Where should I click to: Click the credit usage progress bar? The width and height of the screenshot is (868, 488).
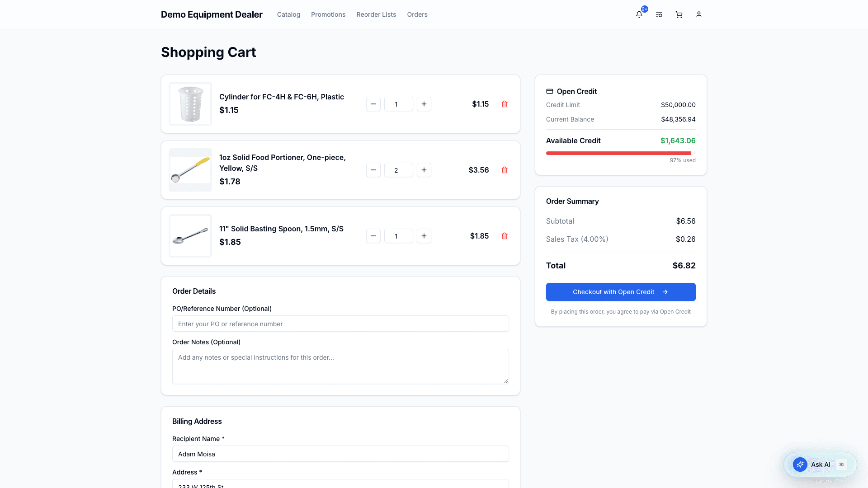(x=621, y=153)
